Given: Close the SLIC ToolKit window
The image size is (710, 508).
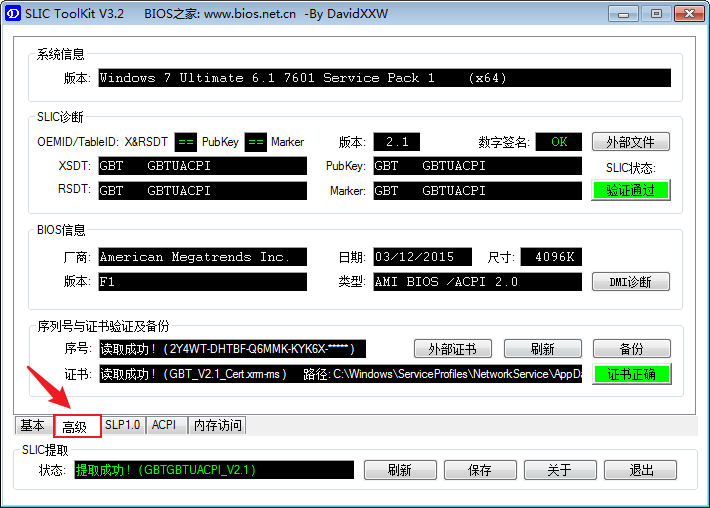Looking at the screenshot, I should click(x=686, y=14).
